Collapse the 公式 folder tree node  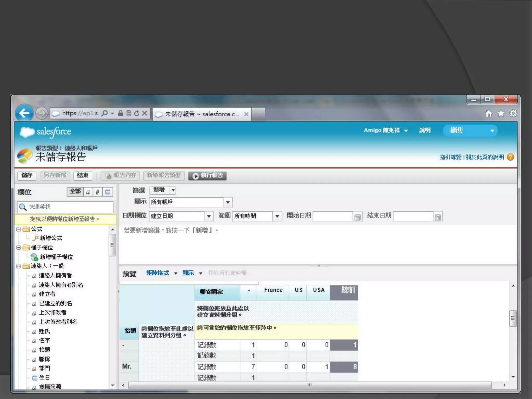click(x=19, y=229)
